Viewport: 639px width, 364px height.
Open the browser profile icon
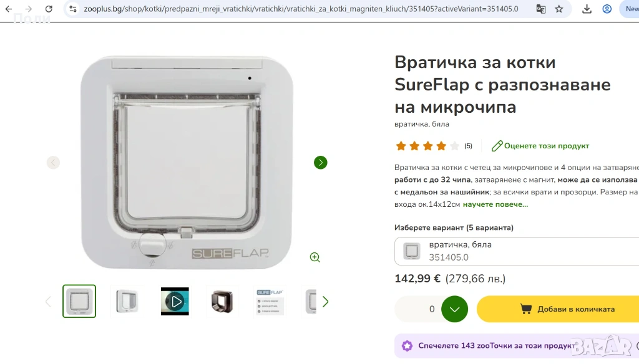coord(607,9)
